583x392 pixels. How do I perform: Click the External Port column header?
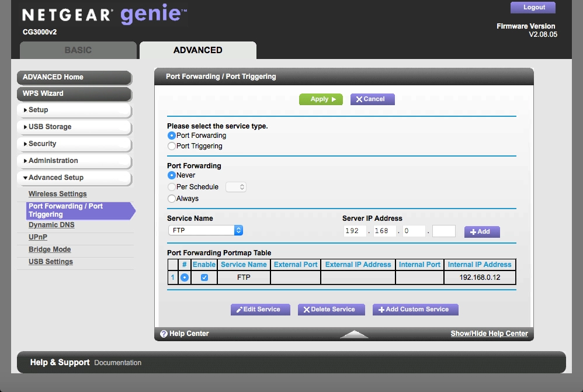click(x=296, y=265)
